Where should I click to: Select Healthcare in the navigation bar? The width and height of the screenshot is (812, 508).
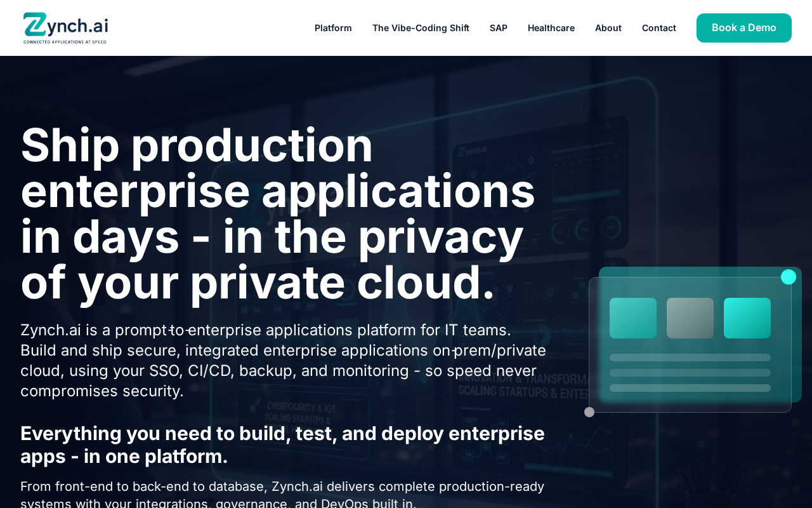[551, 28]
